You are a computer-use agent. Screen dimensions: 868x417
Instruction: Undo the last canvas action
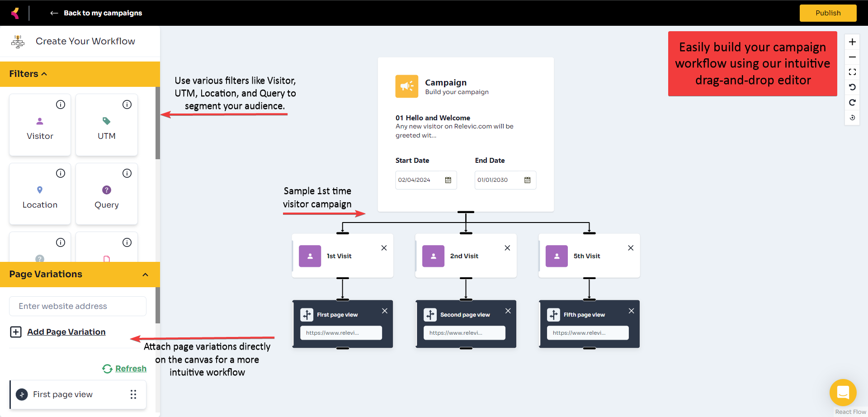point(852,87)
